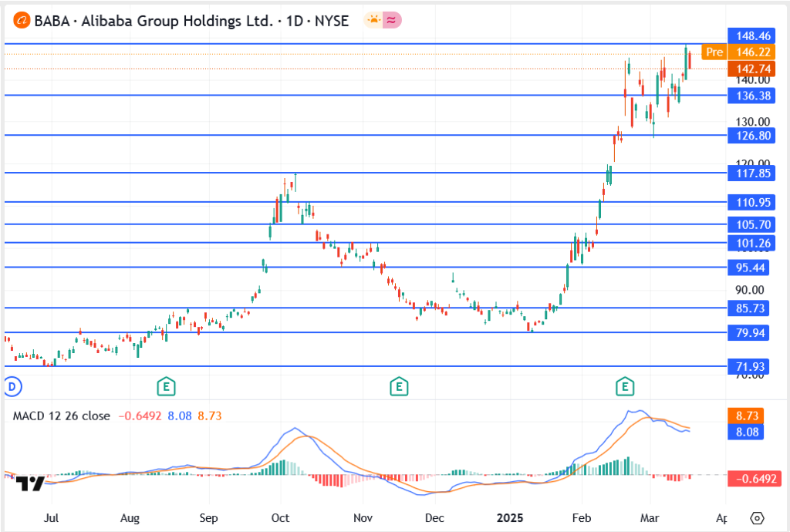790x532 pixels.
Task: Click the blue 8.08 MACD axis label
Action: point(748,433)
